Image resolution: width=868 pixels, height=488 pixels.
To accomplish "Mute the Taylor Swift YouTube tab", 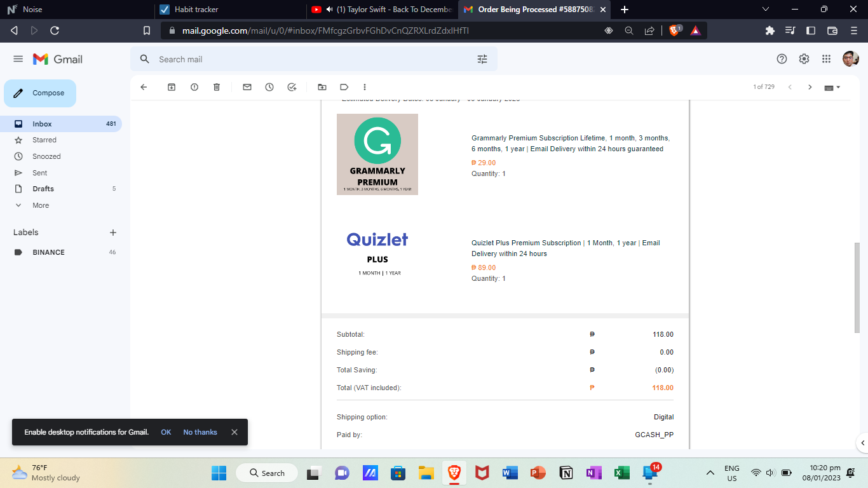I will pyautogui.click(x=330, y=10).
